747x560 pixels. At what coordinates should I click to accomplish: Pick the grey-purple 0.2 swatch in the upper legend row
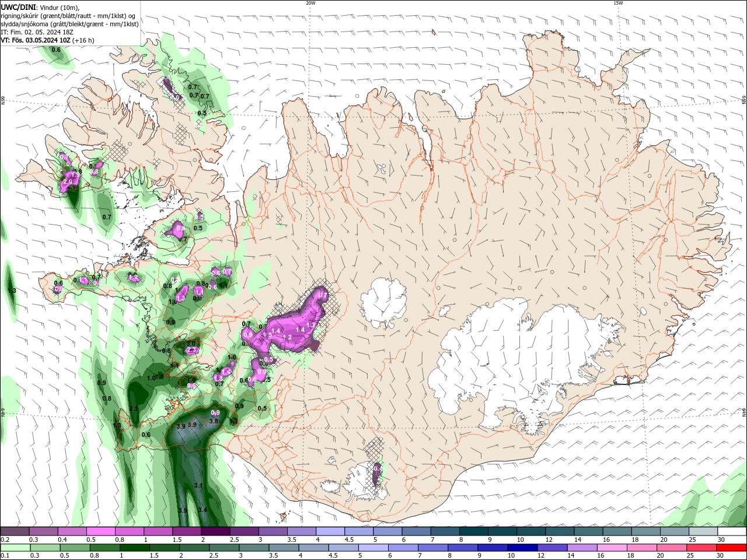coord(15,531)
